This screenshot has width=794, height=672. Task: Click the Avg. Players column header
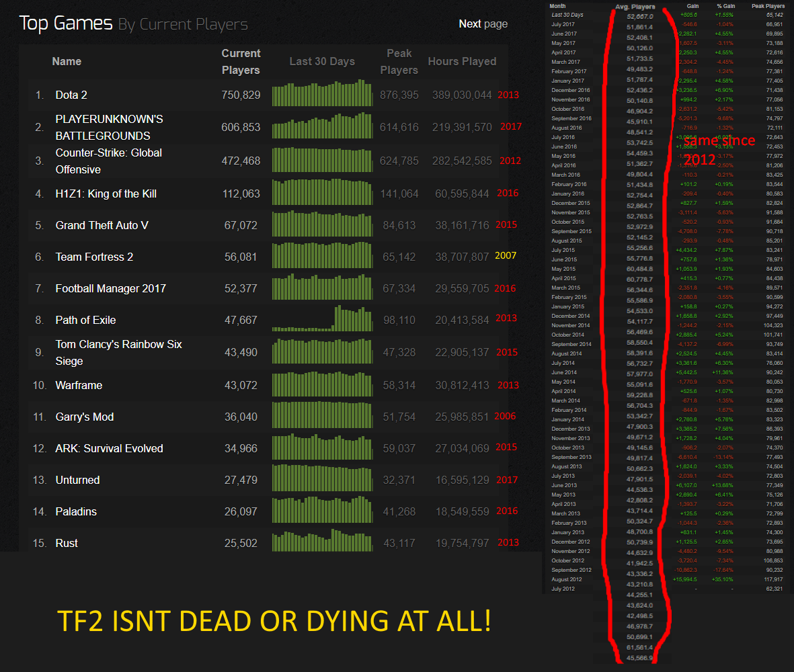pos(635,7)
